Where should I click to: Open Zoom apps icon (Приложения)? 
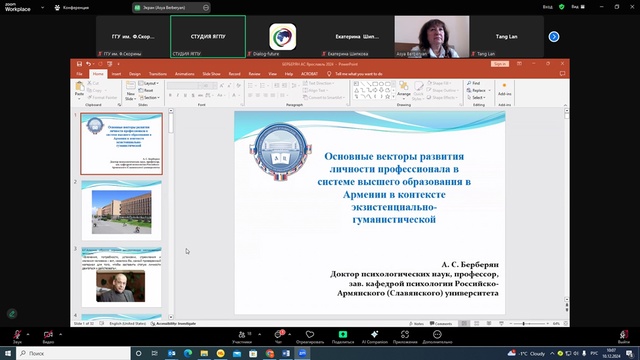tap(405, 334)
